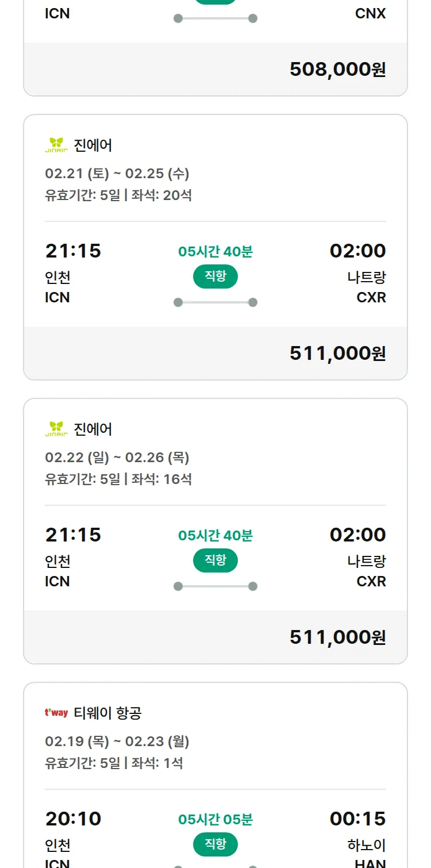Click the Jin Air logo on the 02.22 flight

point(56,429)
